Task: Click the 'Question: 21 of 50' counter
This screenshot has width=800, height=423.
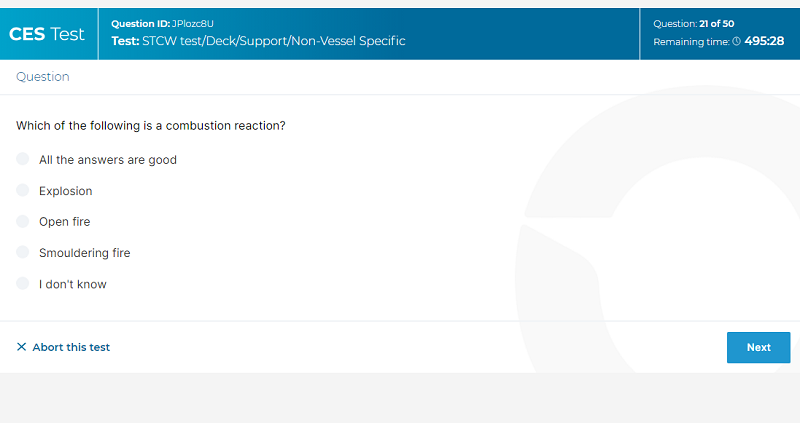Action: [693, 23]
